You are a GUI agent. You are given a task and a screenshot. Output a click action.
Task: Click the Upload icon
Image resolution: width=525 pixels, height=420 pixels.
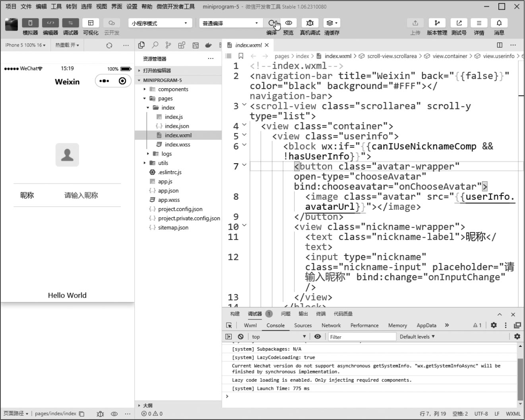[x=415, y=23]
